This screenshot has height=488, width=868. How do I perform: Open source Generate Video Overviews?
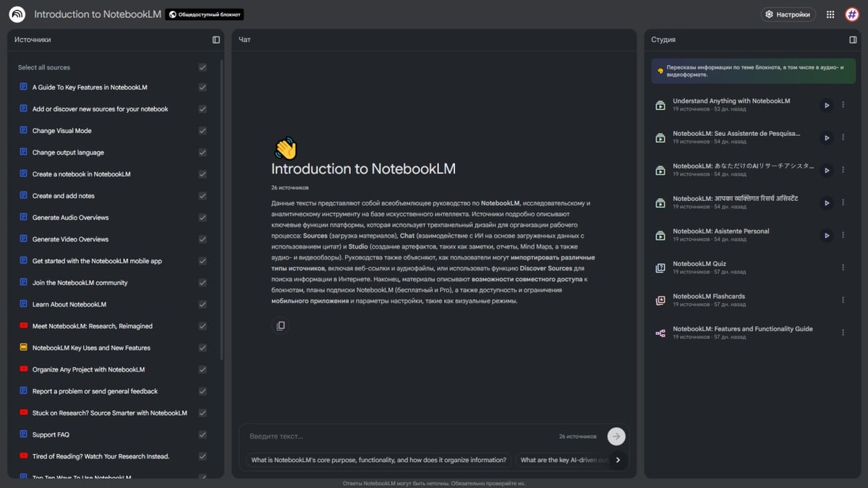tap(70, 239)
